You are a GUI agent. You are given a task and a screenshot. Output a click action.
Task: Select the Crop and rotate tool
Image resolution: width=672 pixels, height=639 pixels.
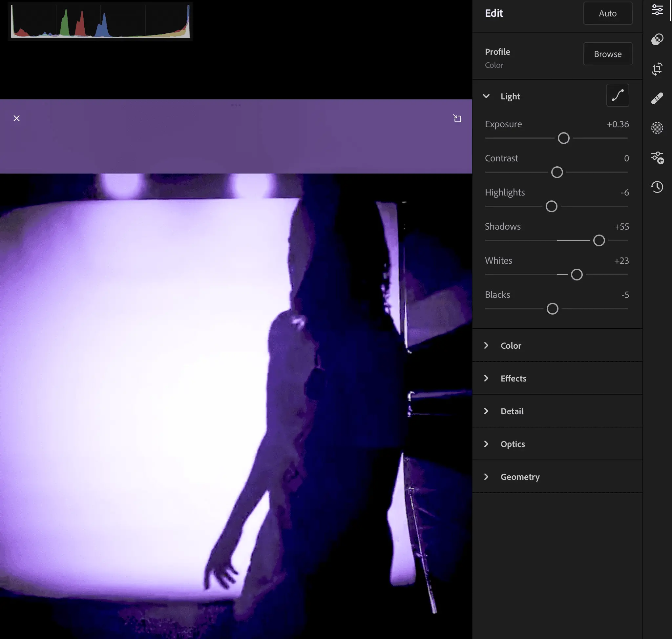pyautogui.click(x=657, y=69)
